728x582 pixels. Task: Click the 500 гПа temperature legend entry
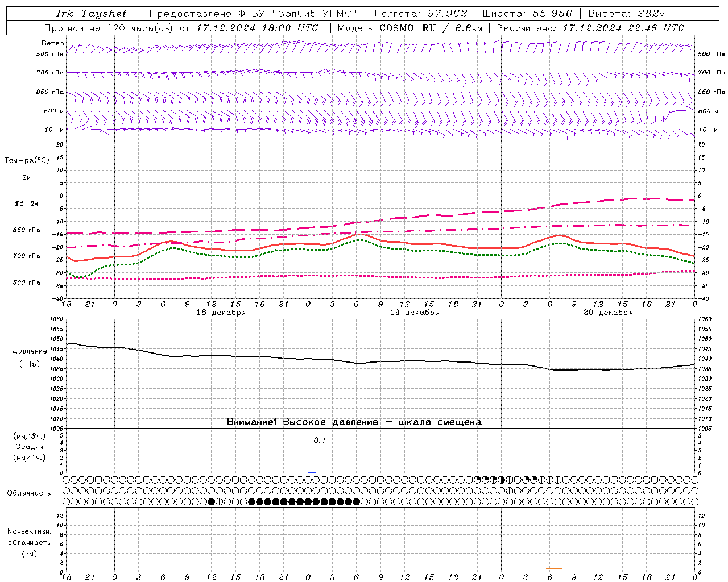point(27,282)
